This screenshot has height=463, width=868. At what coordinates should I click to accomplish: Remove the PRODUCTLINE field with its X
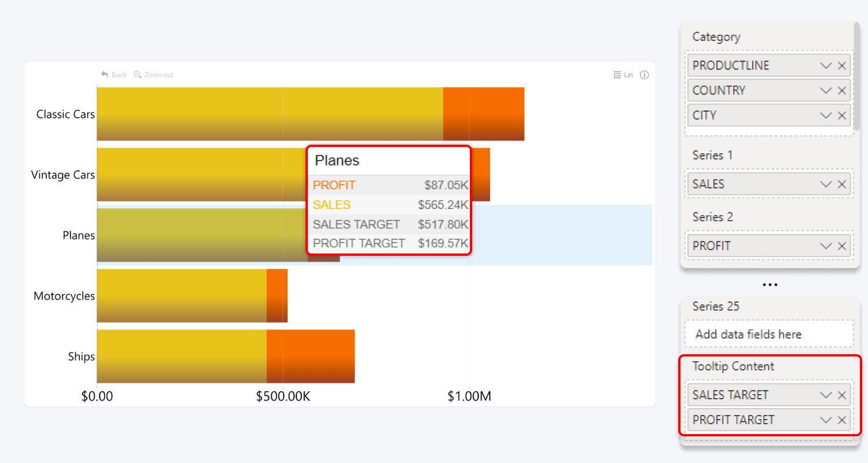pyautogui.click(x=842, y=65)
